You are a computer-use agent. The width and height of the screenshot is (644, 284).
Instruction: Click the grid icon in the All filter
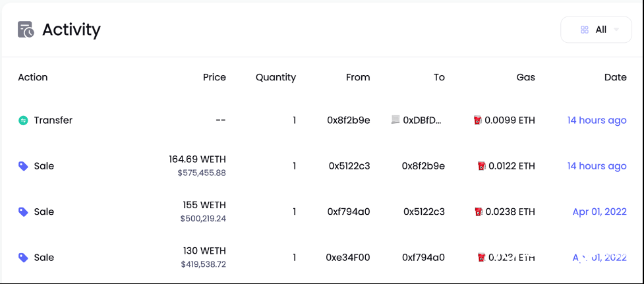coord(584,30)
